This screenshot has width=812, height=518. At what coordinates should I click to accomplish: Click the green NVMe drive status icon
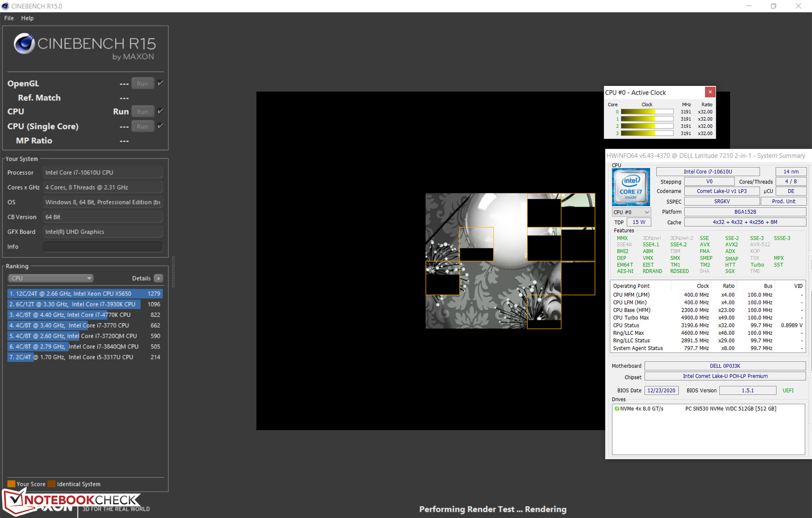[x=617, y=408]
